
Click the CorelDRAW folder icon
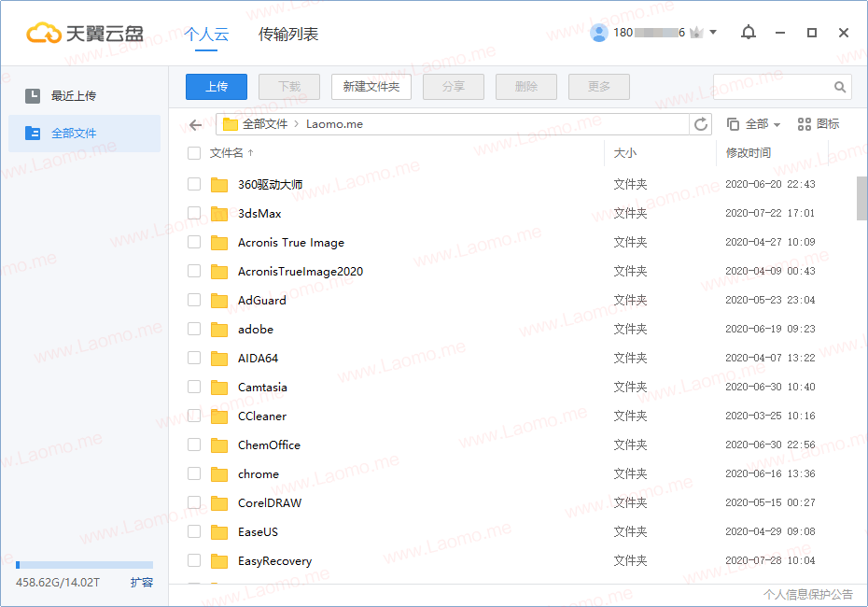(x=219, y=503)
